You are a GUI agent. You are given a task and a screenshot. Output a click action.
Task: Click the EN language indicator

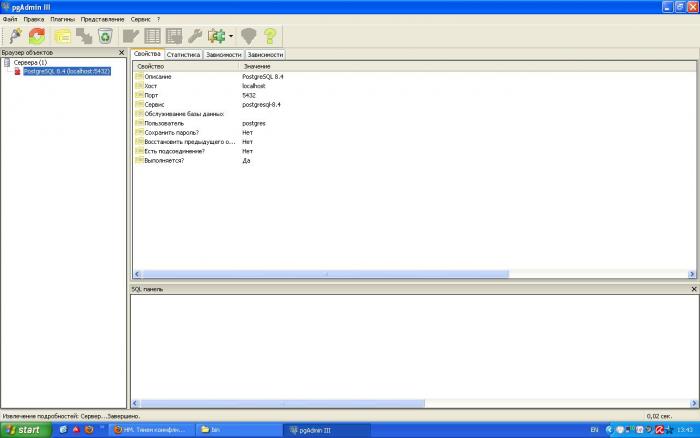[594, 430]
